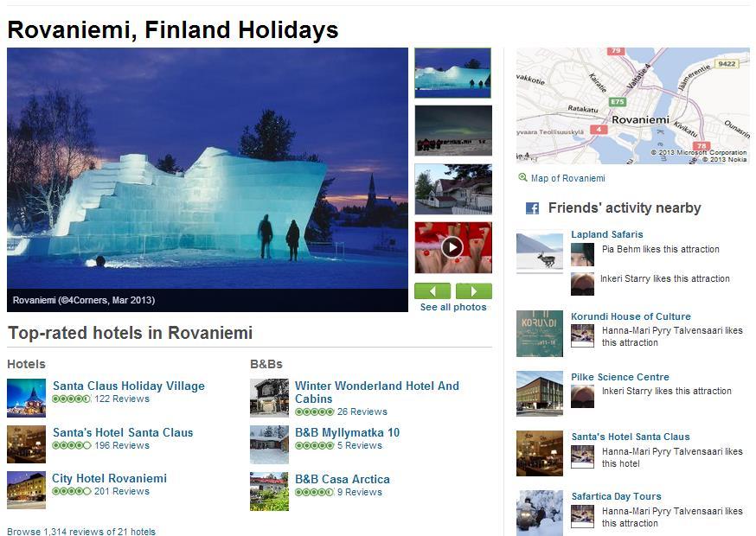This screenshot has height=536, width=756.
Task: Open Safartica Day Tours attraction link
Action: click(616, 496)
